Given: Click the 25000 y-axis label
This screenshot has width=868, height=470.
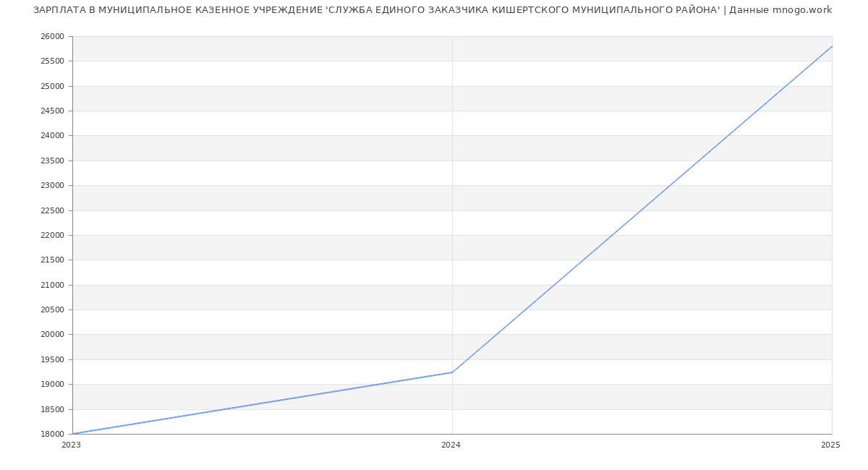Looking at the screenshot, I should [x=53, y=86].
